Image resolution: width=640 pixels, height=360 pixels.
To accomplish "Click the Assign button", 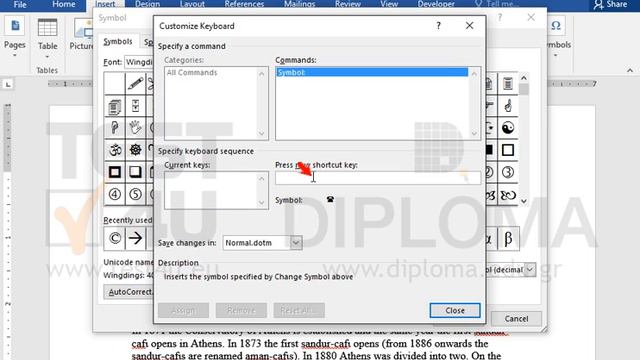I will (183, 310).
